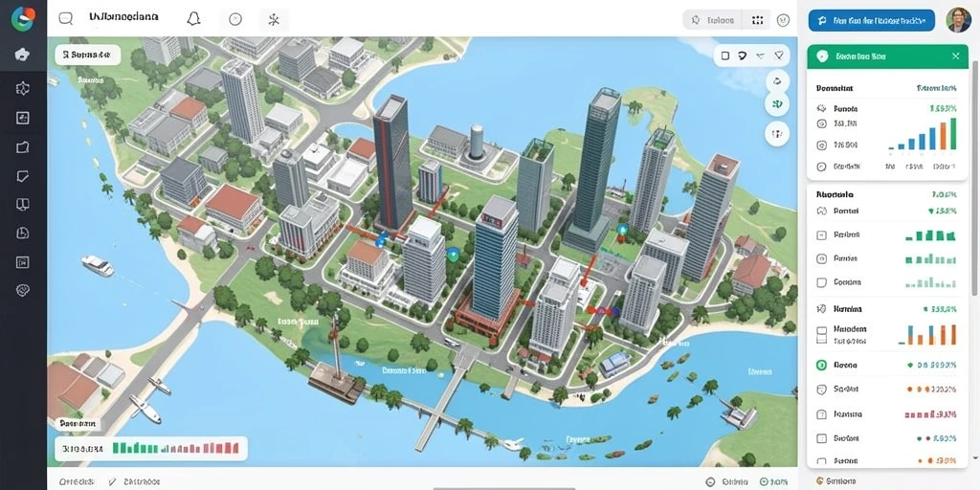Click the blue action button at top right
980x490 pixels.
[871, 21]
